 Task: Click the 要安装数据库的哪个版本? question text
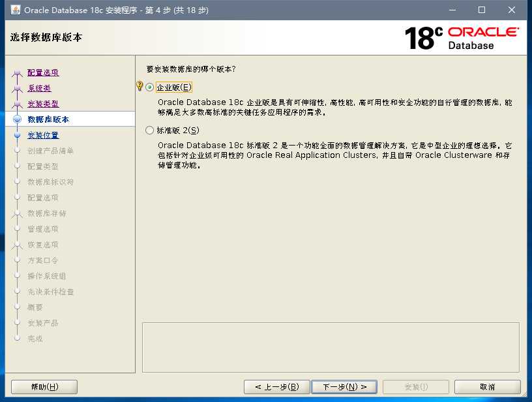[x=191, y=69]
